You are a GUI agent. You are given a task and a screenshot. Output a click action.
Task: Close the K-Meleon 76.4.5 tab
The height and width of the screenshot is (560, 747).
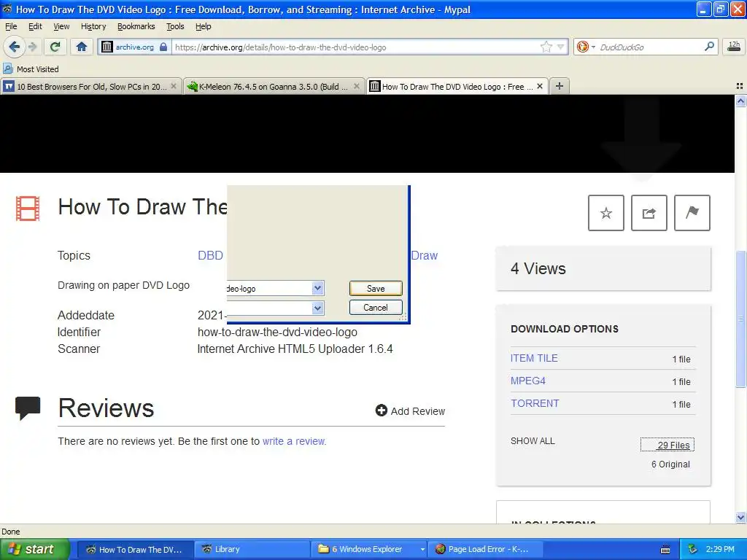tap(356, 86)
